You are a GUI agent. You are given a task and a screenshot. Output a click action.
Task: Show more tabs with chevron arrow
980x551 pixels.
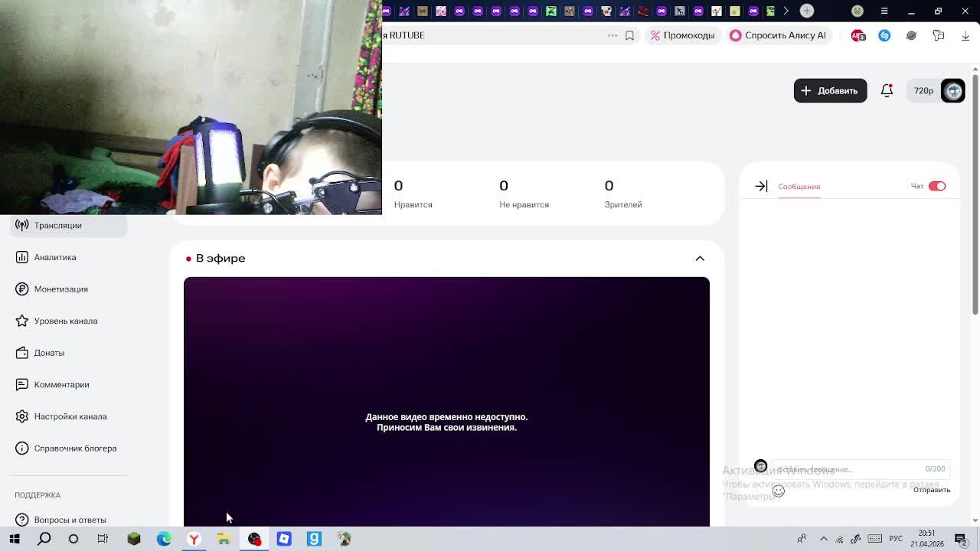tap(786, 11)
